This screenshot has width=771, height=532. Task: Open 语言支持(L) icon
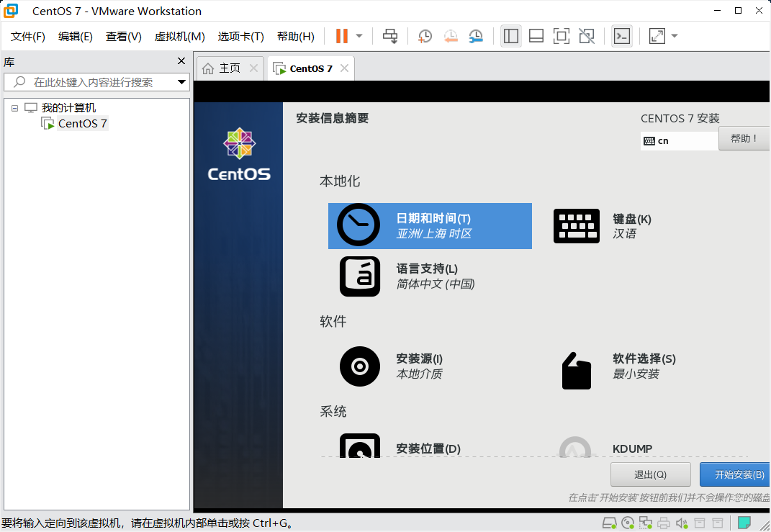pyautogui.click(x=360, y=276)
